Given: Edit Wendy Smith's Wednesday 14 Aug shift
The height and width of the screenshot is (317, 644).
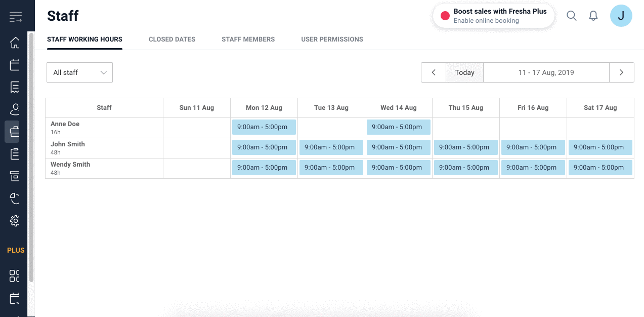Looking at the screenshot, I should (399, 168).
